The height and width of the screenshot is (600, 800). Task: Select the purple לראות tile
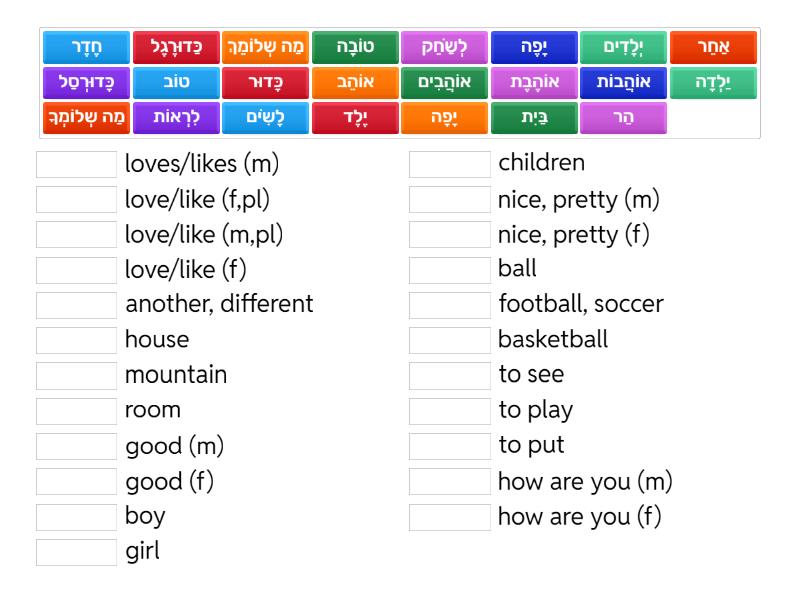click(x=176, y=118)
